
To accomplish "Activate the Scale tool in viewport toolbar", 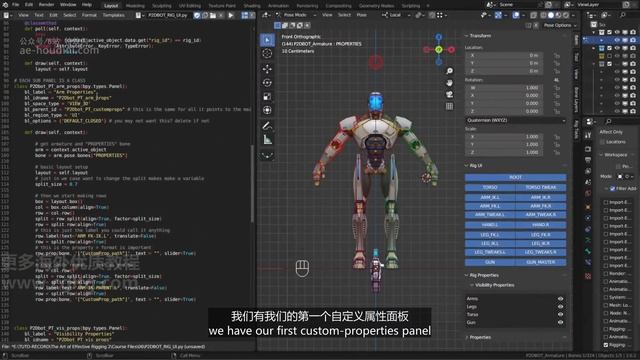I will 267,97.
